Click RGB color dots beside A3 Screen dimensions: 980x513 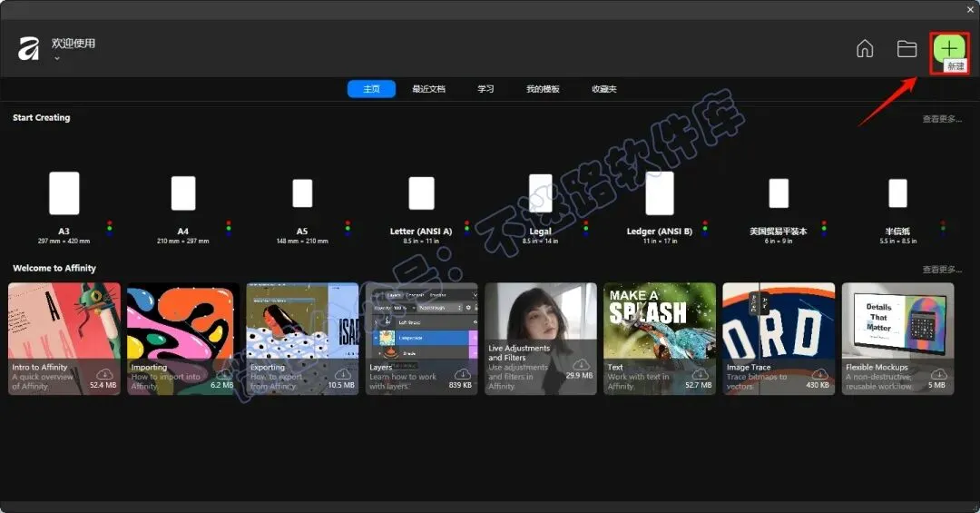(110, 228)
